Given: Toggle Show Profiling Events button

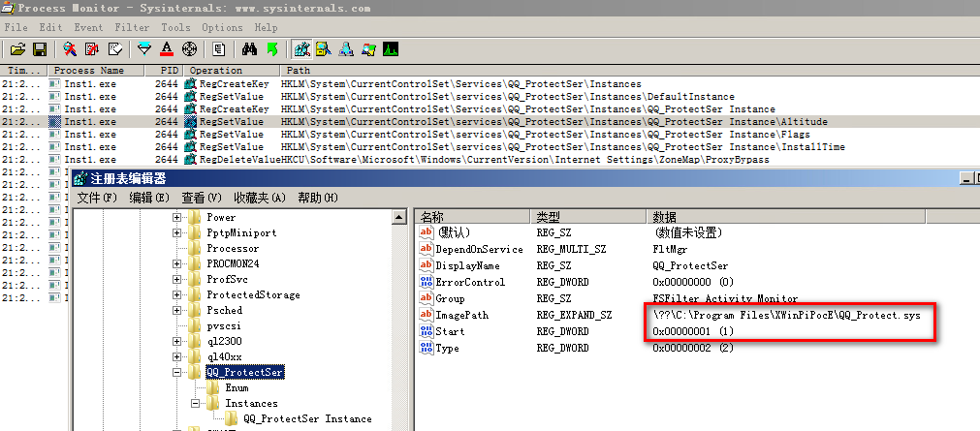Looking at the screenshot, I should [x=391, y=49].
